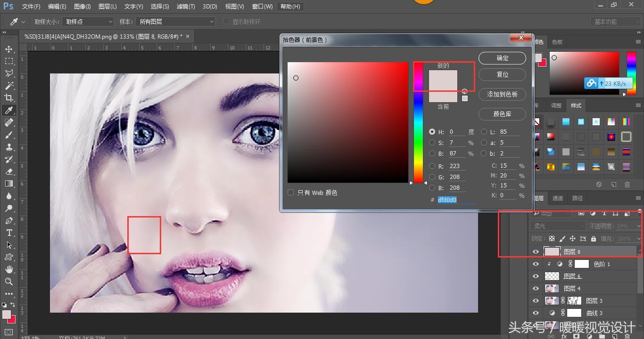Viewport: 644px width, 339px height.
Task: Select the R red radio button
Action: (432, 166)
